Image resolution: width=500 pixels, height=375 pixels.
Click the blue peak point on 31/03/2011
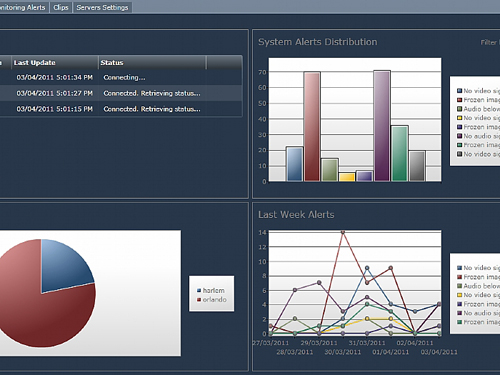[367, 268]
